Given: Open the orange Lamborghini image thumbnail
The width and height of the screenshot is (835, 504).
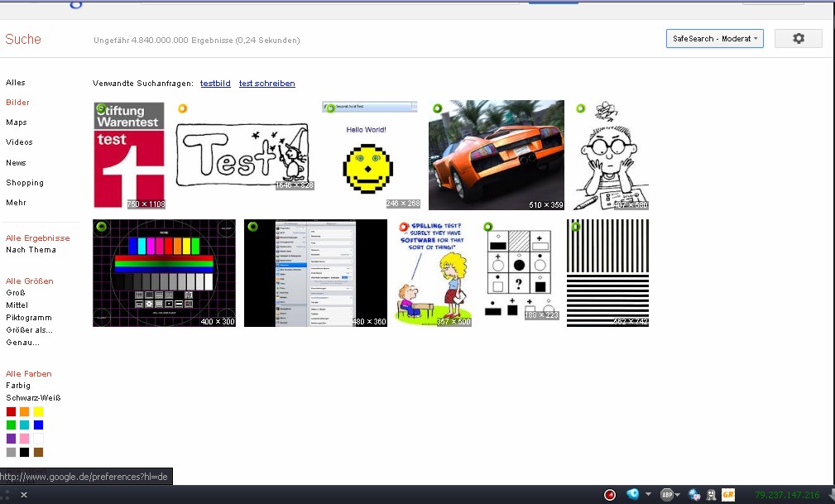Looking at the screenshot, I should click(496, 155).
